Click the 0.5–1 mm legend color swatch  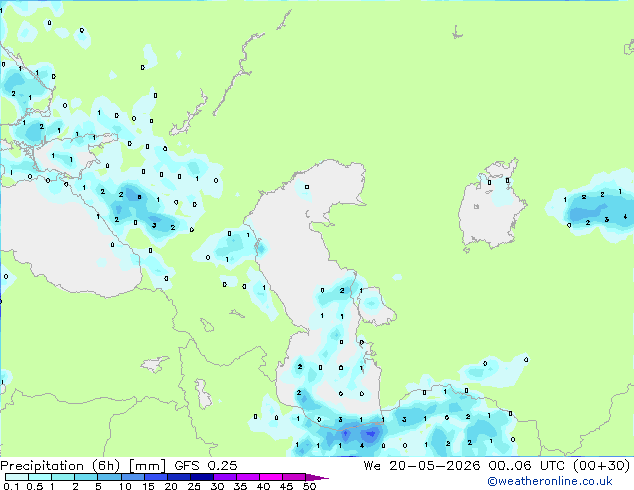(x=40, y=477)
